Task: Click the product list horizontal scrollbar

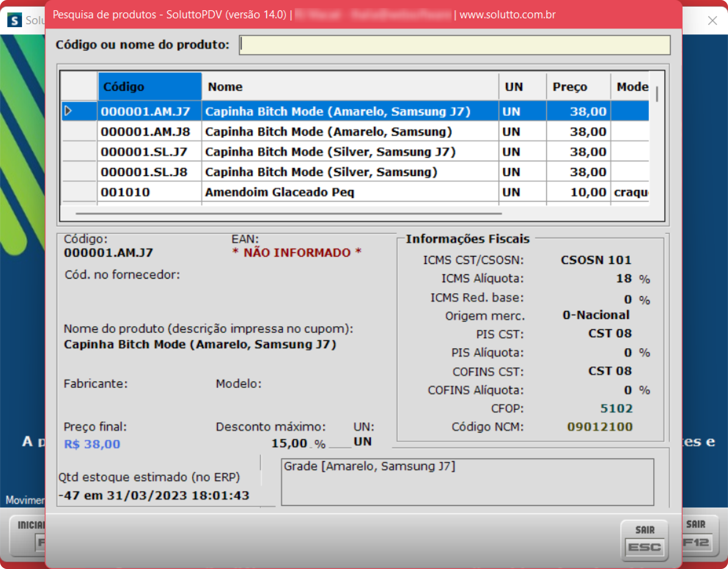Action: pos(289,214)
